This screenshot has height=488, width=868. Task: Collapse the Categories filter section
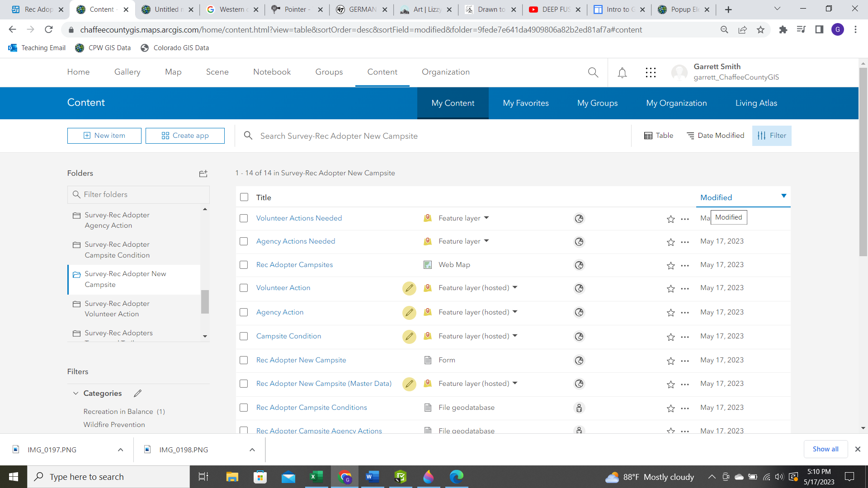[x=75, y=393]
